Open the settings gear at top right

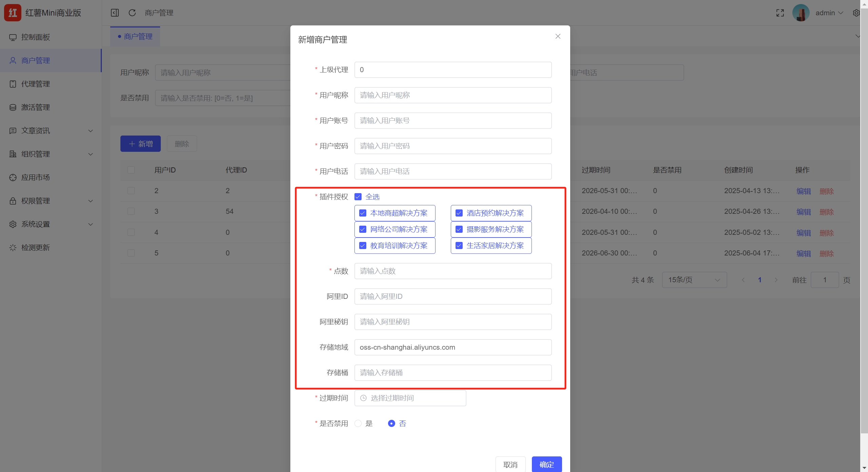click(x=856, y=13)
